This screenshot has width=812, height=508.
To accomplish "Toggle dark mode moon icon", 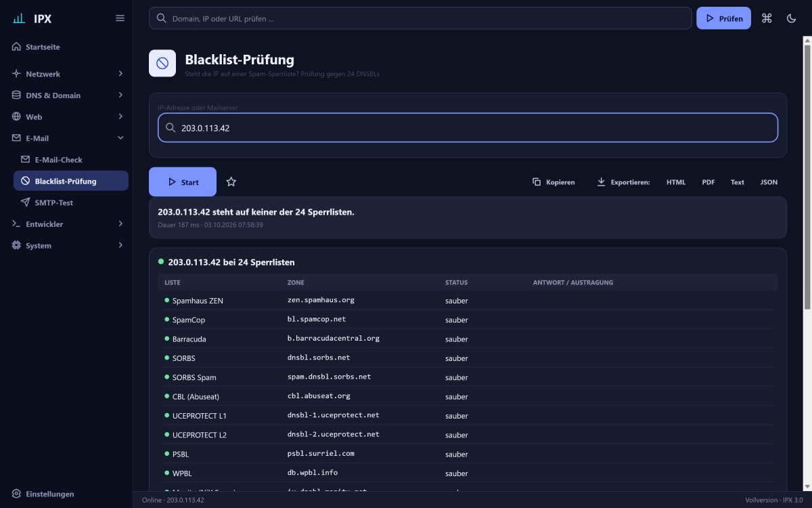I will (791, 18).
